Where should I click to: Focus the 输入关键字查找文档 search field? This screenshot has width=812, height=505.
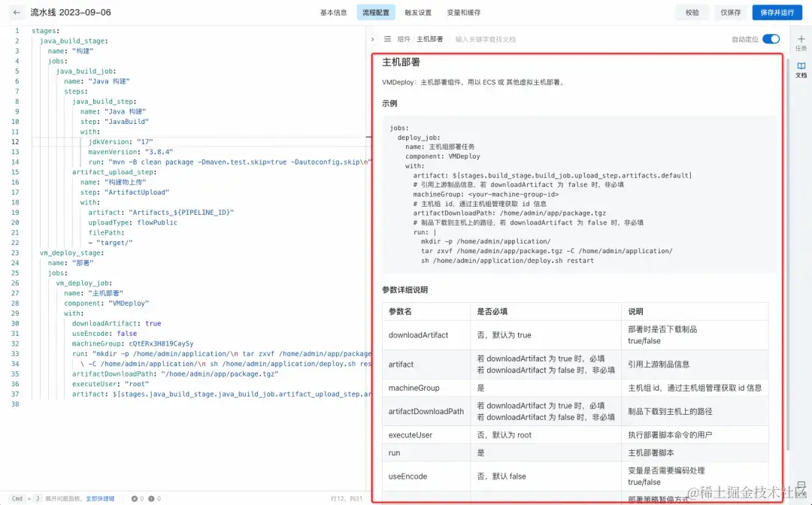(x=486, y=39)
